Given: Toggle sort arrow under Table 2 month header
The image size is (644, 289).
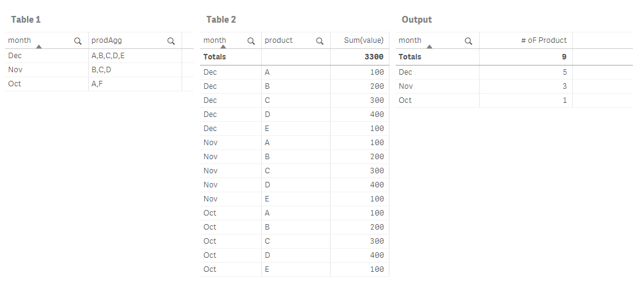Looking at the screenshot, I should [223, 47].
